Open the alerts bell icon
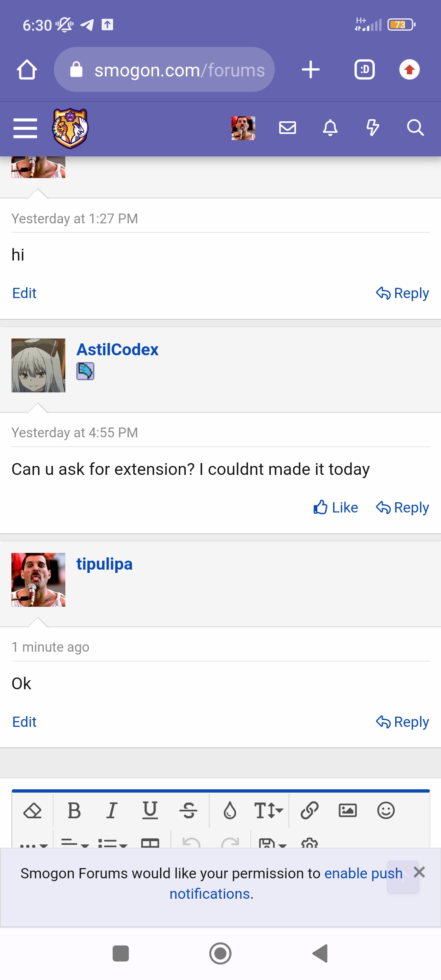This screenshot has height=980, width=441. point(330,128)
